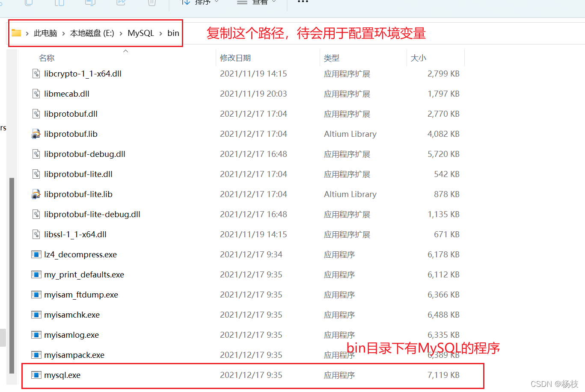This screenshot has width=585, height=392.
Task: Click the libprotobuf-lite.lib Altium icon
Action: pos(36,195)
